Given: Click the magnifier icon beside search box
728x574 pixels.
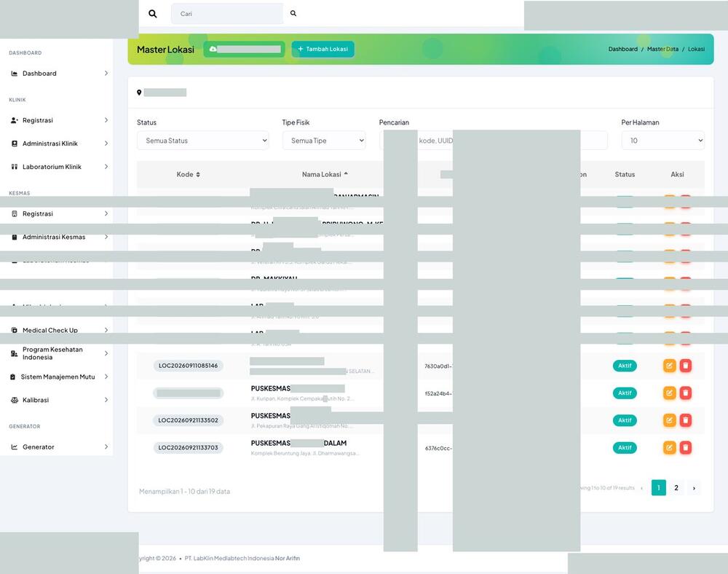Looking at the screenshot, I should (152, 14).
